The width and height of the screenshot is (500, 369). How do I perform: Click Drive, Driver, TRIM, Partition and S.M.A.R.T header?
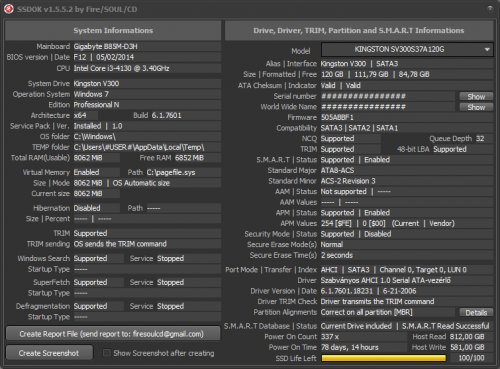[x=359, y=30]
